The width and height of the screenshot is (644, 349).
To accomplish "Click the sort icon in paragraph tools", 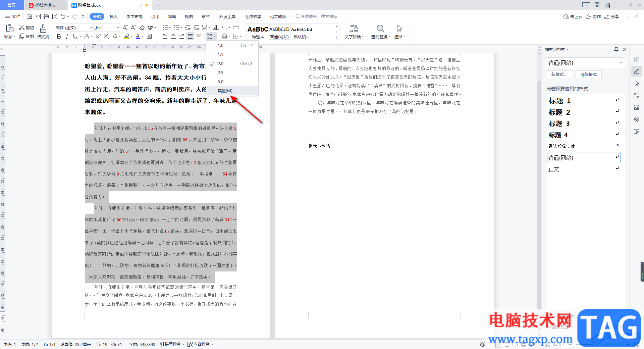I will coord(216,28).
